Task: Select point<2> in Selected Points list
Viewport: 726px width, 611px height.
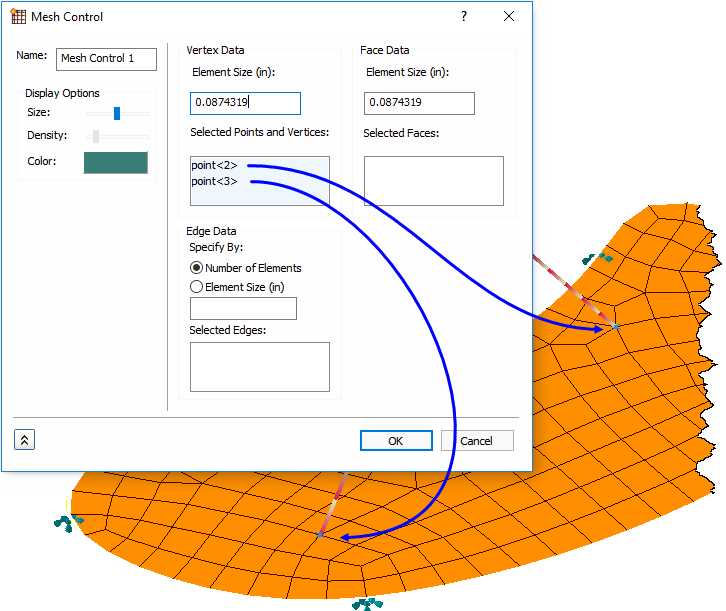Action: tap(214, 166)
